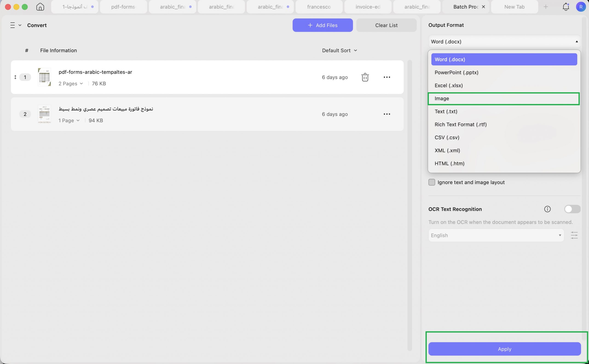Viewport: 589px width, 364px height.
Task: Open the Default Sort dropdown
Action: tap(339, 50)
